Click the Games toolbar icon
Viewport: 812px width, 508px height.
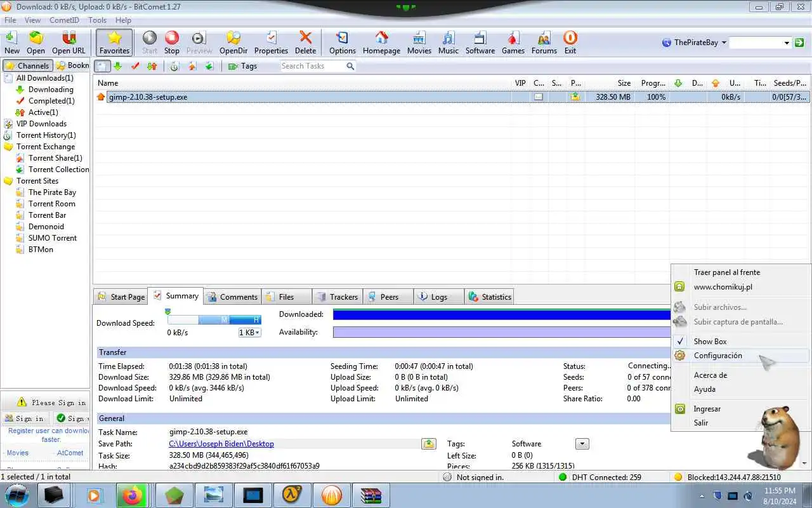[513, 43]
